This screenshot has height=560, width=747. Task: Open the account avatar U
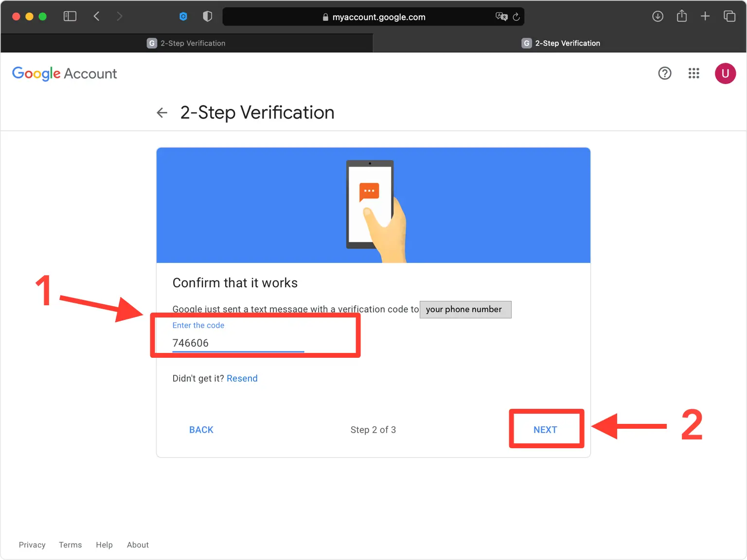tap(725, 73)
